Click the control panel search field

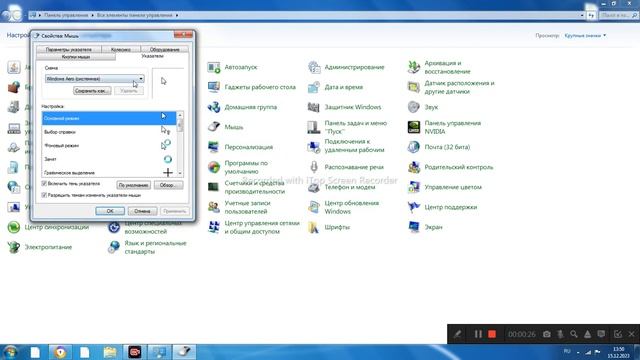618,15
